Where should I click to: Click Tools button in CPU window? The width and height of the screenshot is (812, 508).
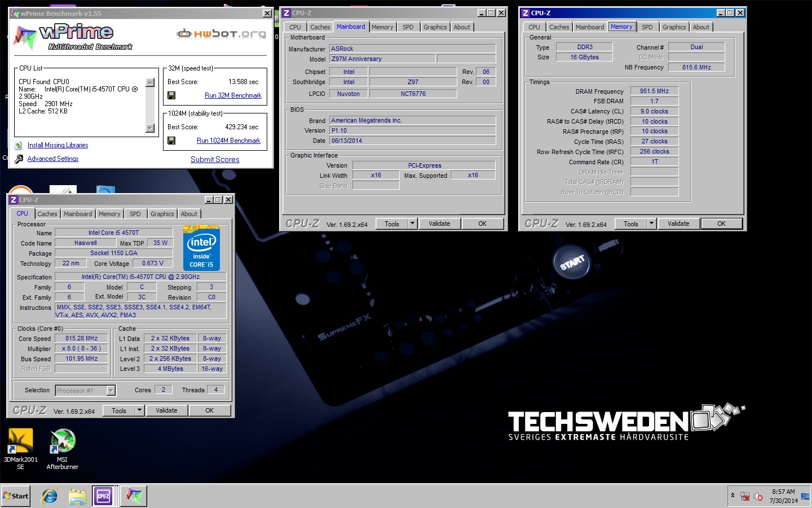(119, 411)
